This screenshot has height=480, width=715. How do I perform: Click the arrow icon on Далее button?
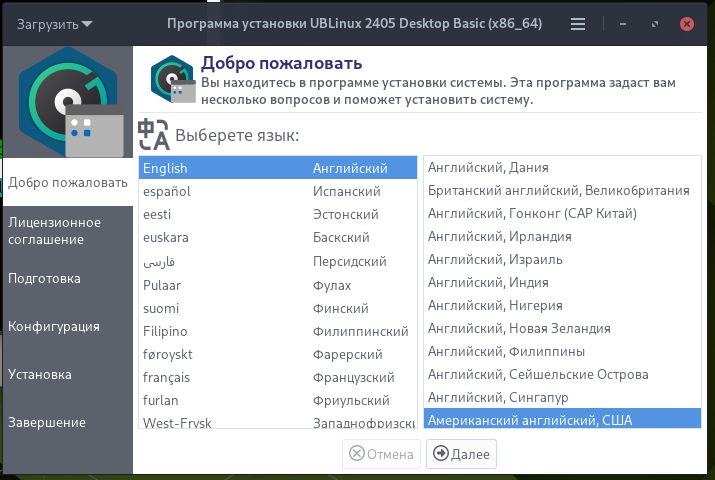click(440, 454)
